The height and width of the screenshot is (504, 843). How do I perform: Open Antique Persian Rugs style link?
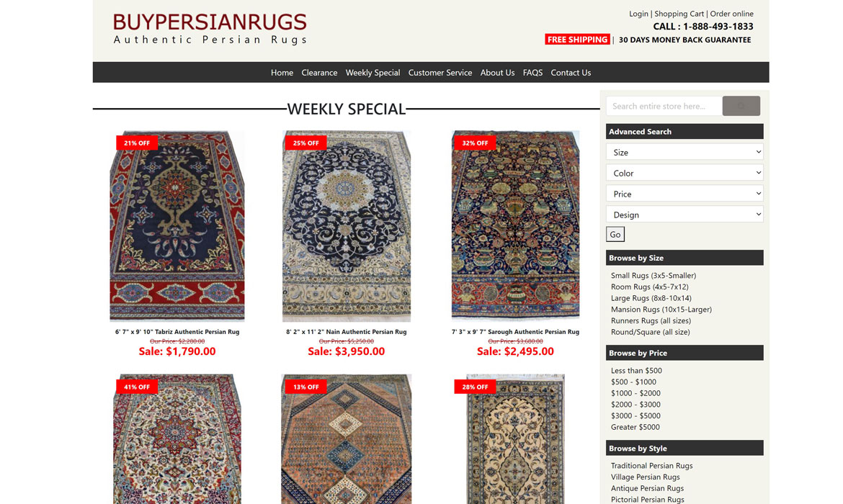click(x=647, y=488)
